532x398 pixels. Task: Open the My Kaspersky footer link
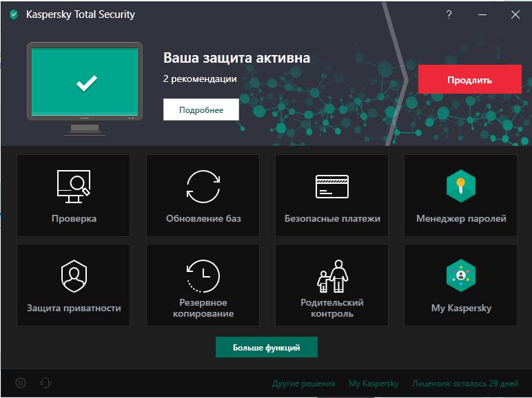(x=374, y=384)
